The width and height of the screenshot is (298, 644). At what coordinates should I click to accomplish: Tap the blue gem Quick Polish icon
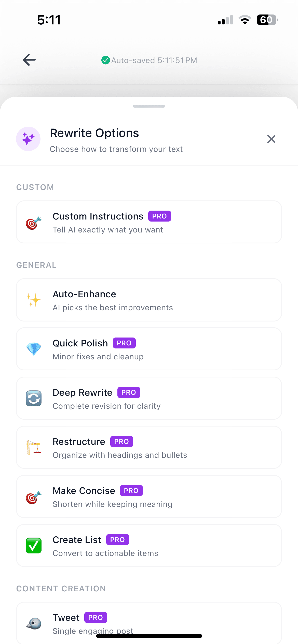[34, 349]
